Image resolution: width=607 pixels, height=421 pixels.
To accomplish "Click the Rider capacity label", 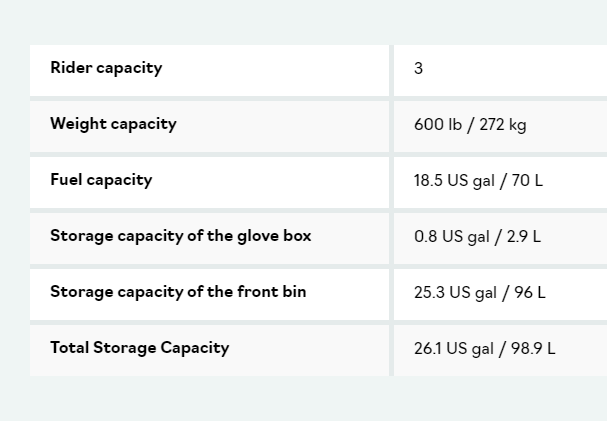I will coord(106,68).
